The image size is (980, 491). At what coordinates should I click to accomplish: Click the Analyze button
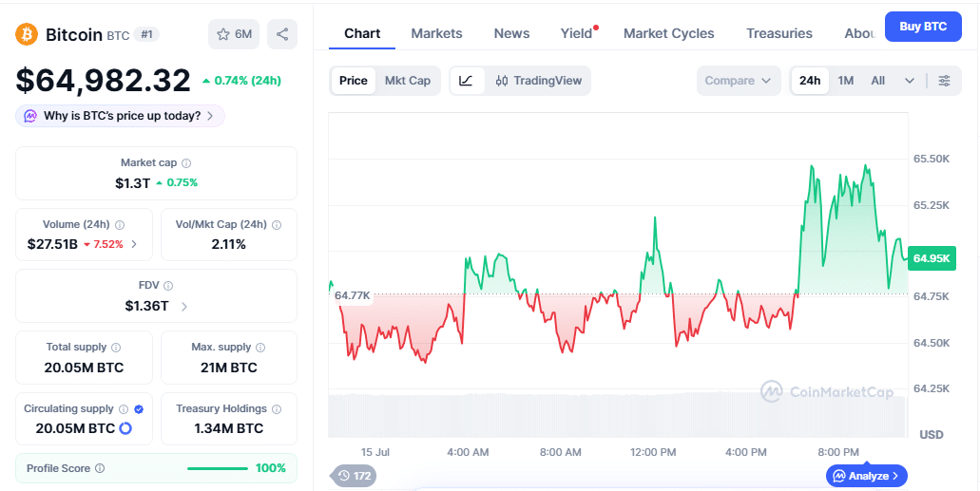click(x=867, y=476)
